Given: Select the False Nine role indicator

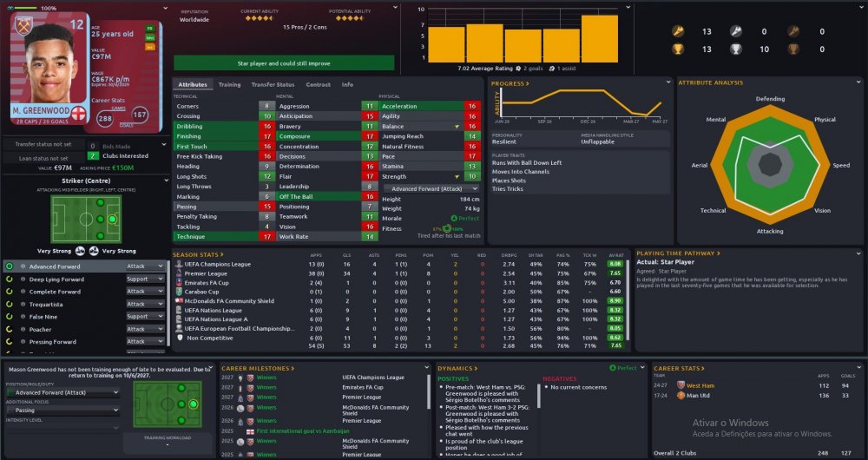Looking at the screenshot, I should (x=10, y=317).
